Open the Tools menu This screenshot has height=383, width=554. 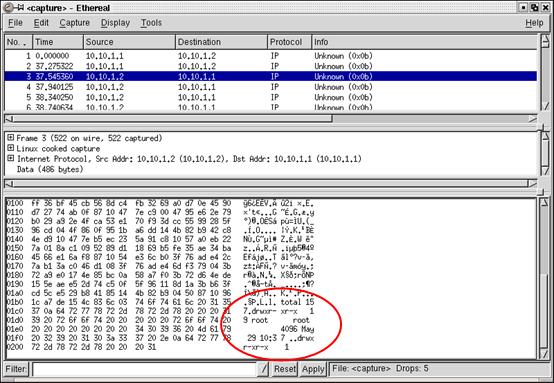pyautogui.click(x=151, y=23)
